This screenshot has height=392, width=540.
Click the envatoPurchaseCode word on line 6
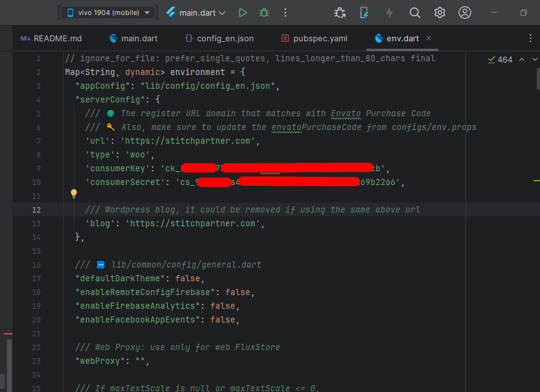pyautogui.click(x=317, y=127)
